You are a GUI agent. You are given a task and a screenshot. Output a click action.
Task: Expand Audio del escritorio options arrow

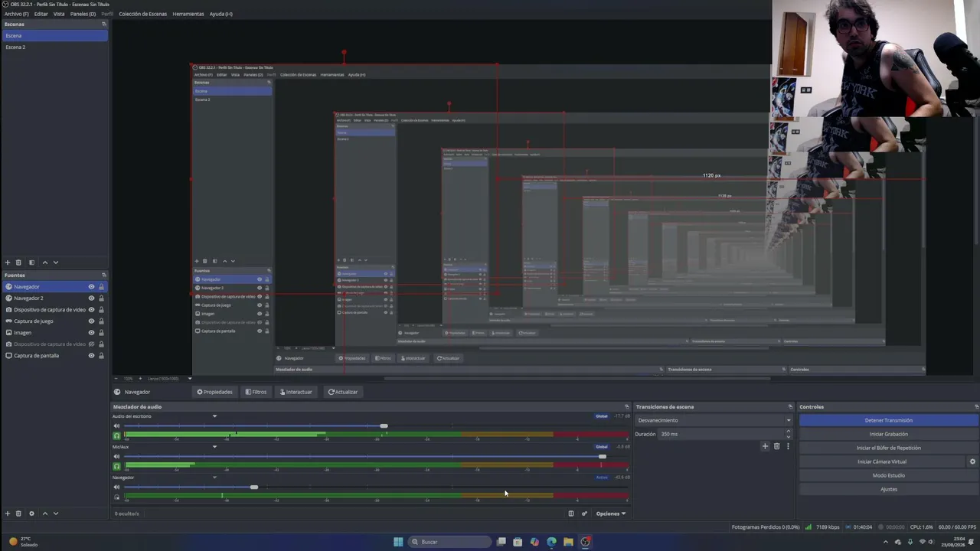coord(214,416)
